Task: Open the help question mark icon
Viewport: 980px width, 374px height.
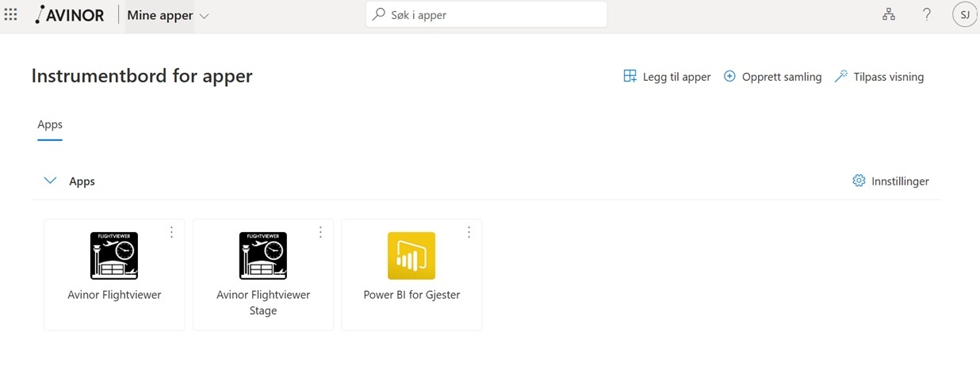Action: 926,14
